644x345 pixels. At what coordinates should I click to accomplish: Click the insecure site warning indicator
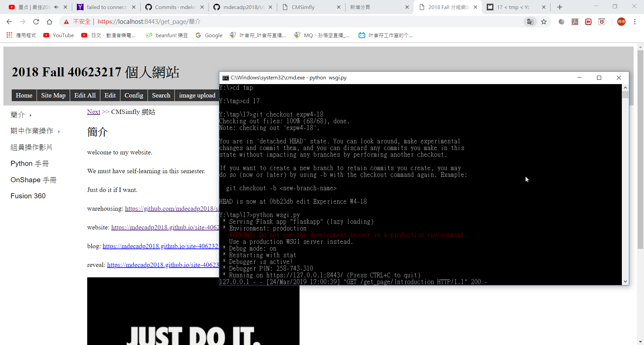click(x=77, y=22)
